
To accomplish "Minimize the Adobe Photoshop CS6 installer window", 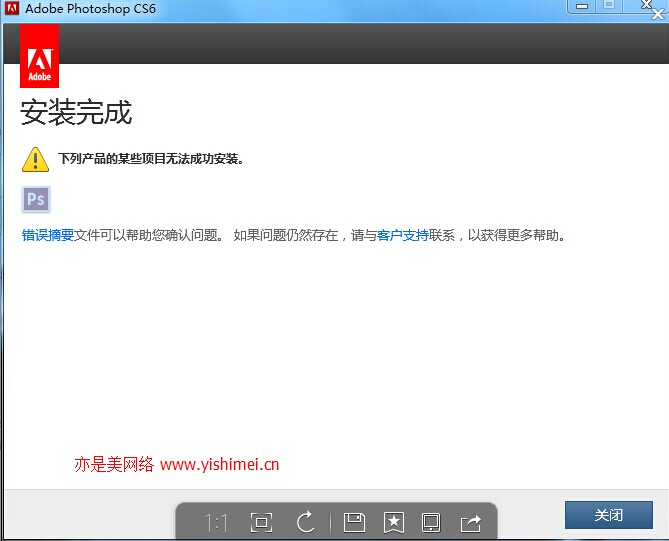I will [582, 6].
